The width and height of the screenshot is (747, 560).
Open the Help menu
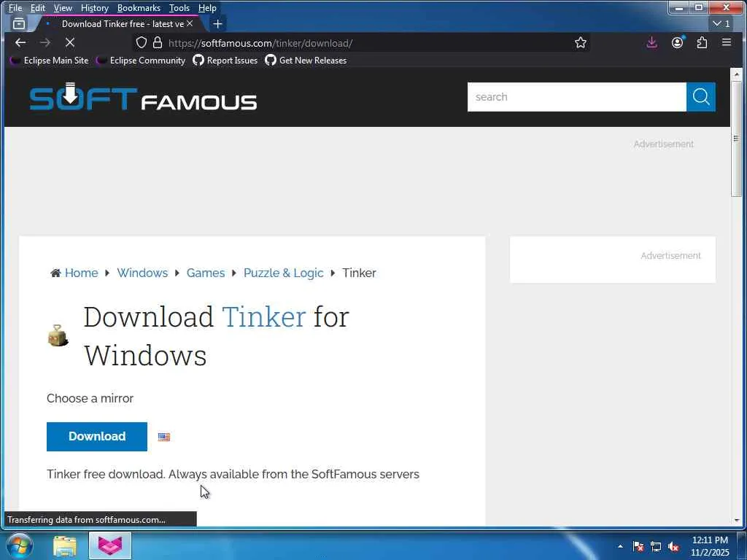pos(207,7)
